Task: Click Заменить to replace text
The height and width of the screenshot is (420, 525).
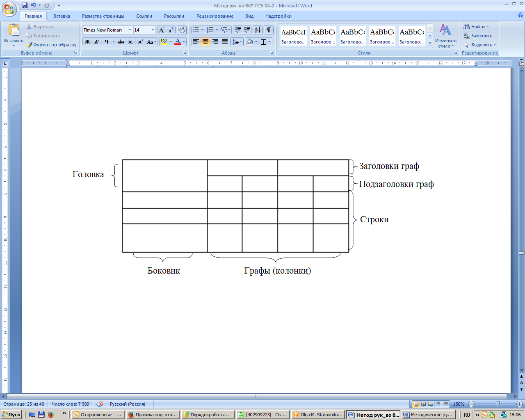Action: (478, 36)
